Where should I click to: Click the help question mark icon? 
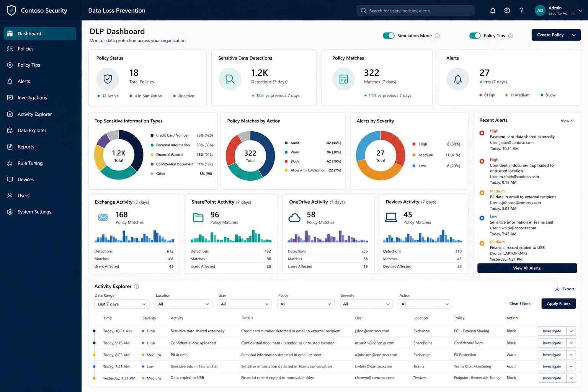click(521, 11)
